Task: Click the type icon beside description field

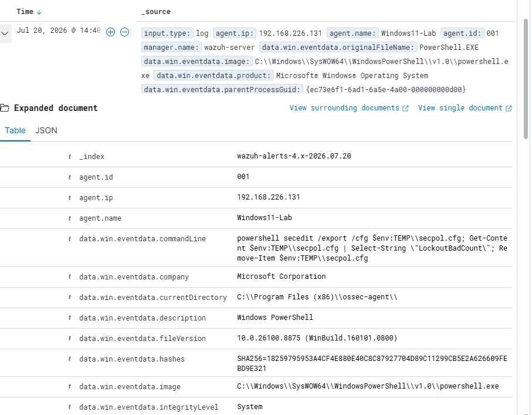Action: (70, 318)
